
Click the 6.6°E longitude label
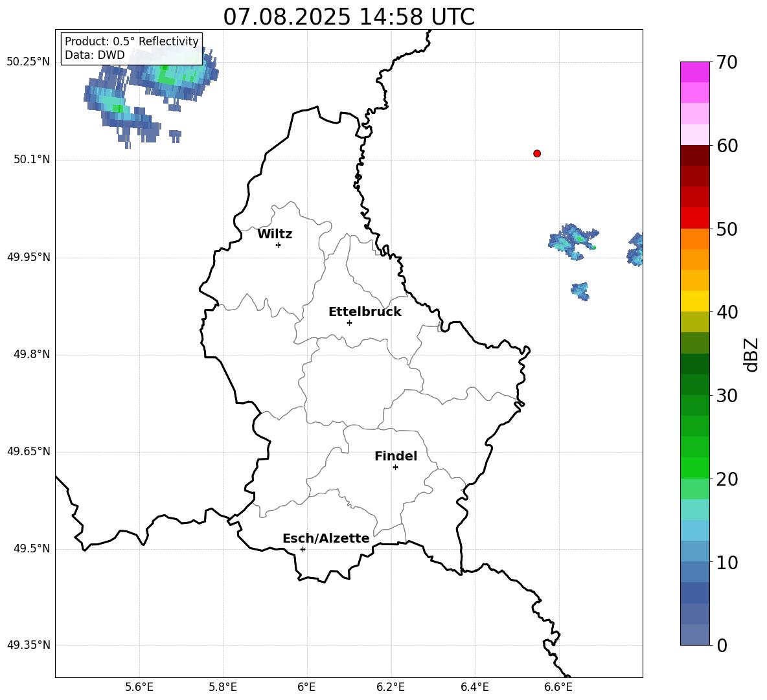558,687
